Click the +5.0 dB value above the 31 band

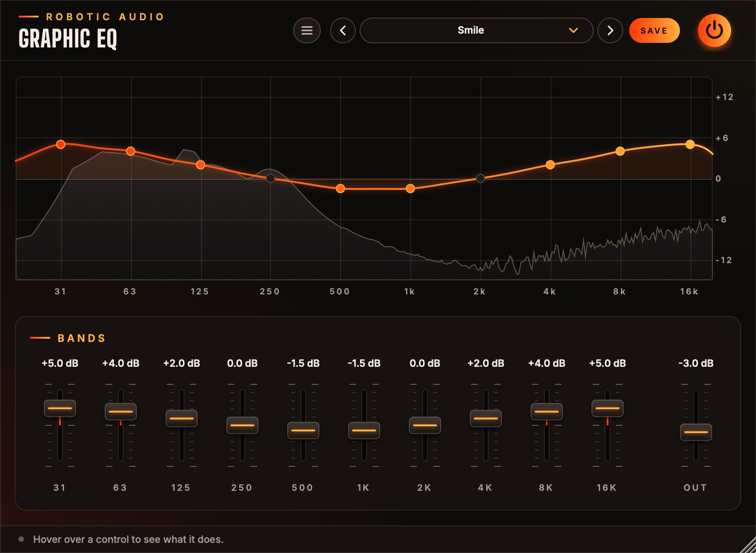pos(60,363)
